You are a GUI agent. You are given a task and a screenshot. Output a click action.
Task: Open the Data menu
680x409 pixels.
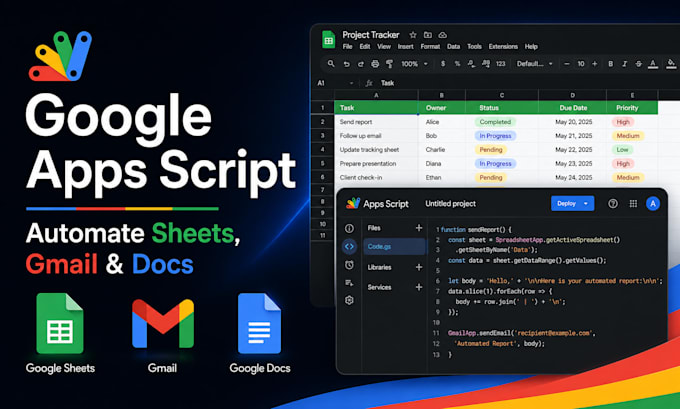tap(454, 46)
